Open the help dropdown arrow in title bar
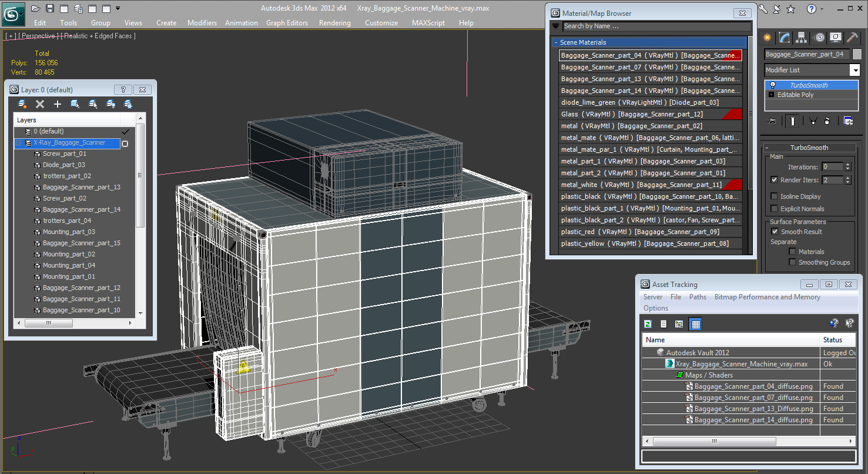868x474 pixels. pos(822,9)
